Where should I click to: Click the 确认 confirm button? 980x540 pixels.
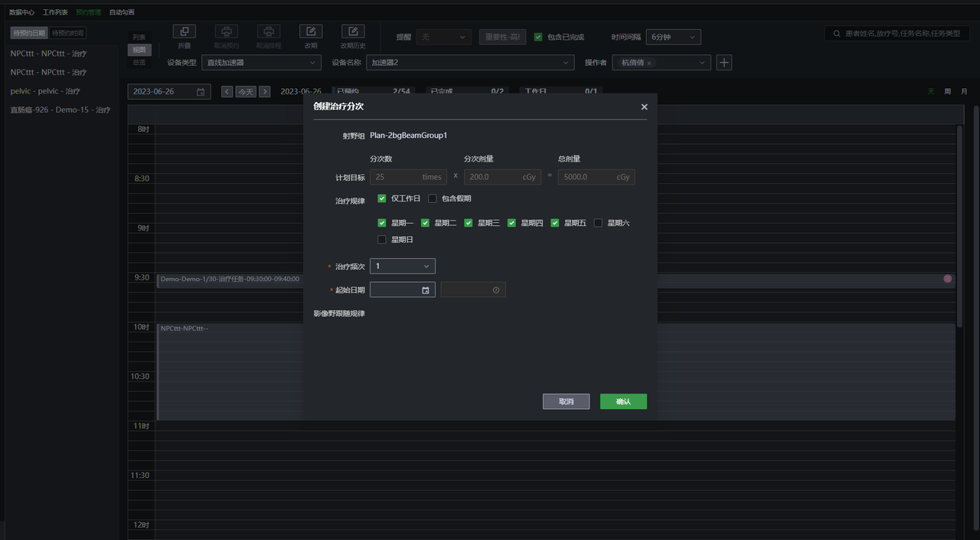pos(623,401)
